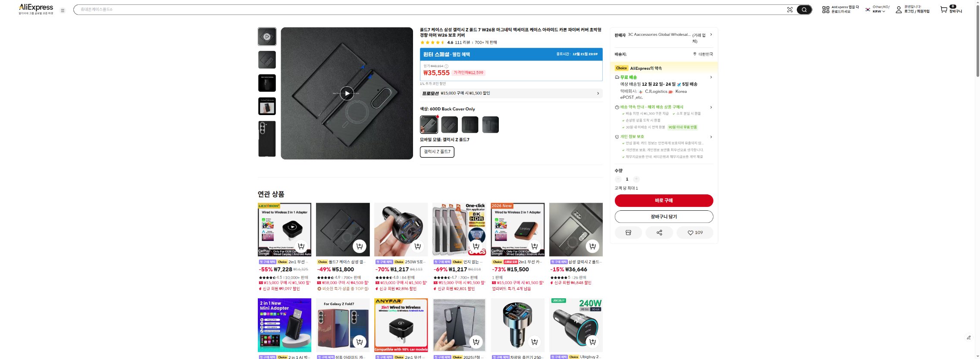Click the user account login icon
This screenshot has width=980, height=359.
(x=899, y=9)
